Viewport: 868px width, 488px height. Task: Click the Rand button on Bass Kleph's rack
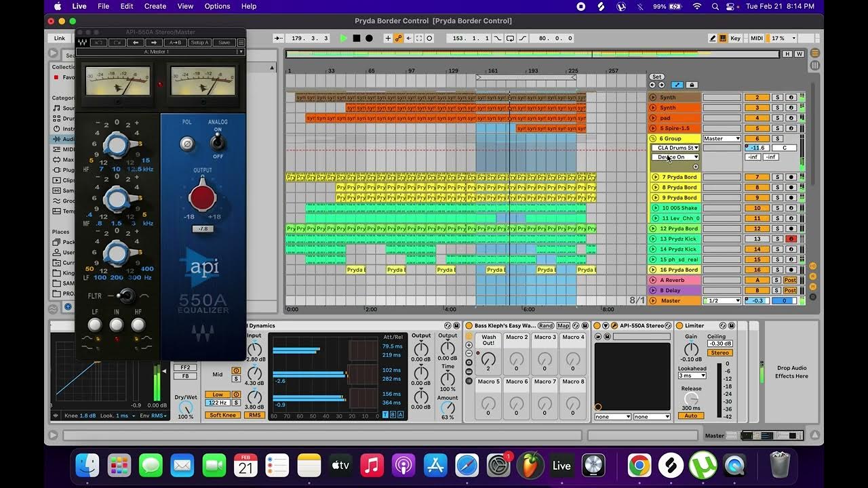coord(546,326)
